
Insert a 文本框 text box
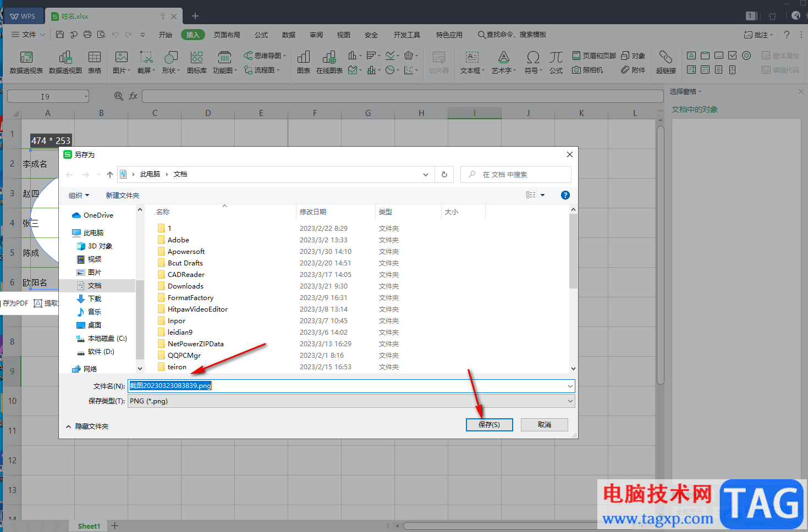[472, 62]
